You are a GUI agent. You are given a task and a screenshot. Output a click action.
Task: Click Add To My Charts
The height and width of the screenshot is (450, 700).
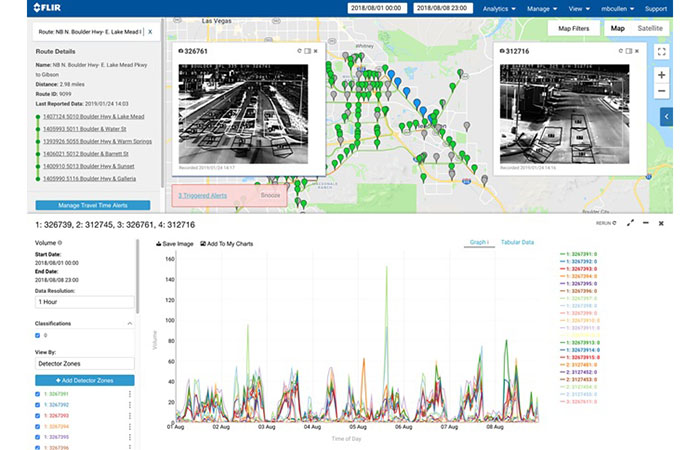tap(227, 244)
